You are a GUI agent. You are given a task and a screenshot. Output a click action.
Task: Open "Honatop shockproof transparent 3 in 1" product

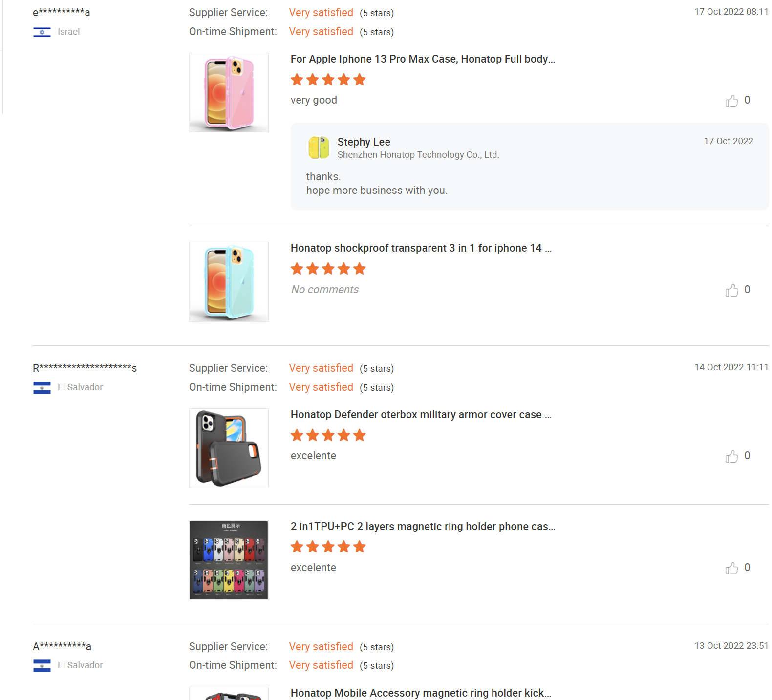coord(421,248)
